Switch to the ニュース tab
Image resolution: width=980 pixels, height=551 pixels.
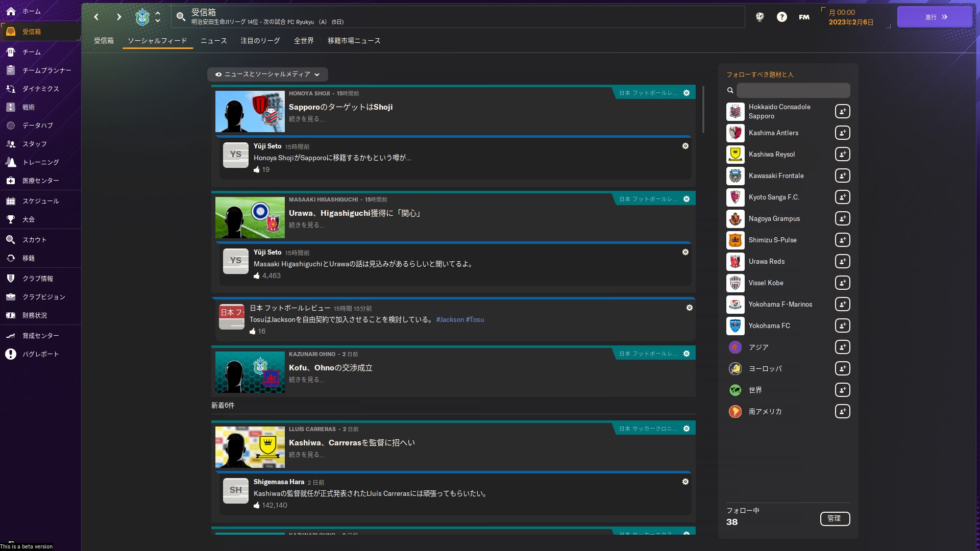point(213,41)
